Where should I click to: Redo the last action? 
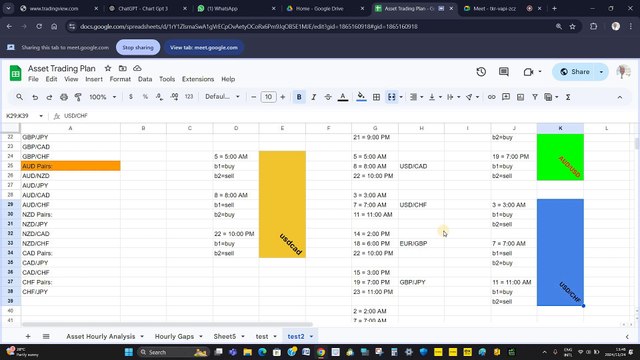click(x=49, y=97)
